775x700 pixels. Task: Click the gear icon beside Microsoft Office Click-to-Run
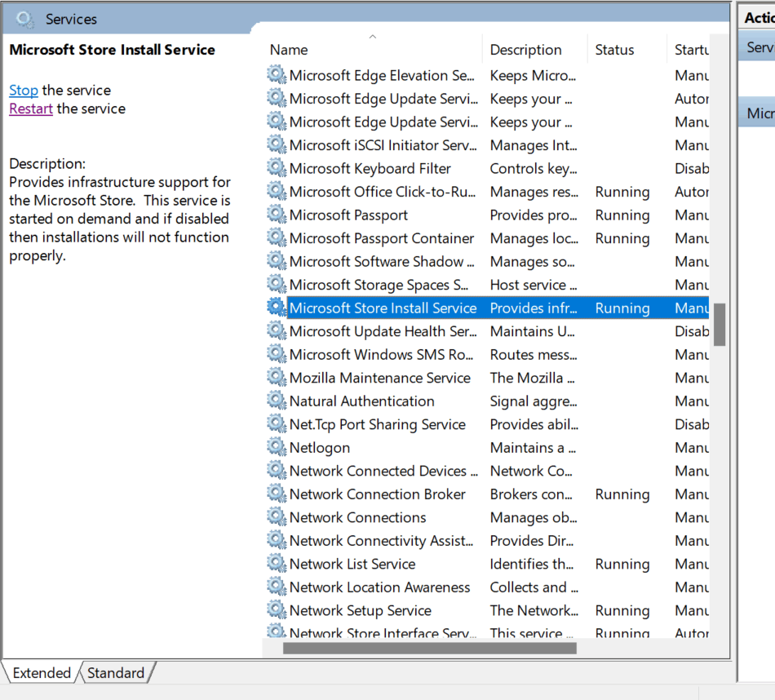pos(277,191)
